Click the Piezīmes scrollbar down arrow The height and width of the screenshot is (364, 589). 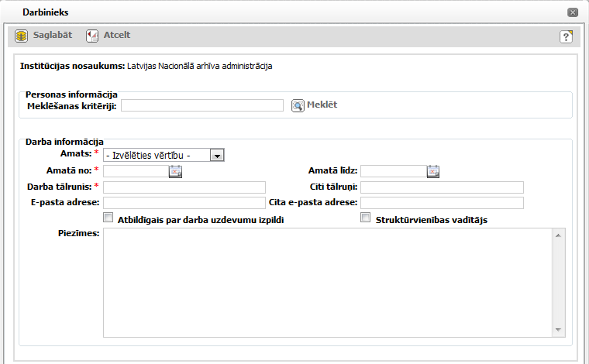pyautogui.click(x=557, y=330)
